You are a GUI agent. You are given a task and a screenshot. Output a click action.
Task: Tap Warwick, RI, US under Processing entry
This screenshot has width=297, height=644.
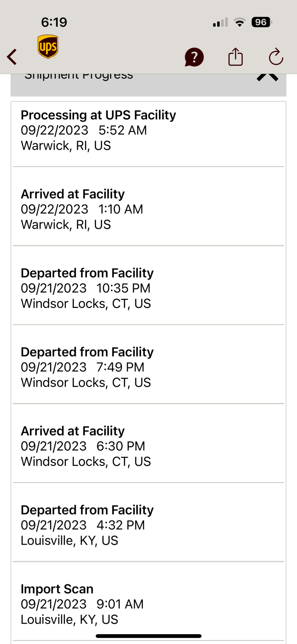click(66, 146)
